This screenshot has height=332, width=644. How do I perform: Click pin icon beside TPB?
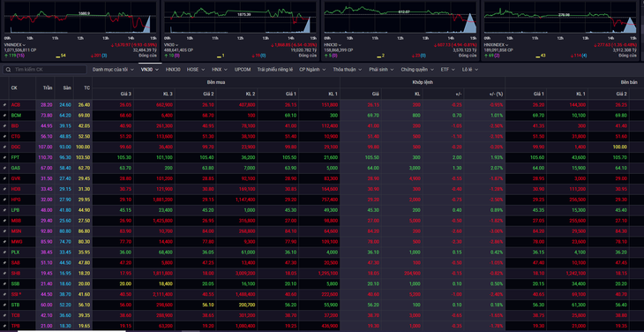(x=4, y=326)
